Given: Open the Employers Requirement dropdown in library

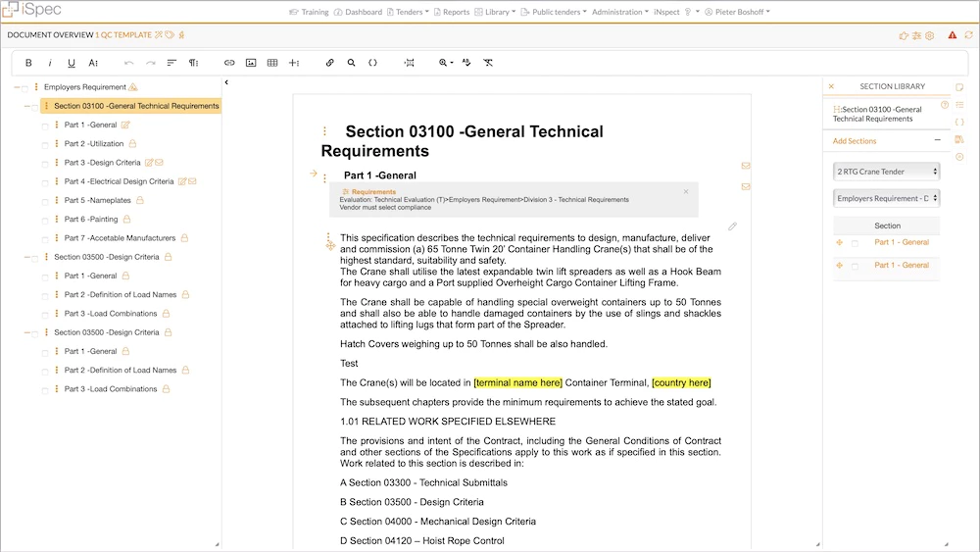Looking at the screenshot, I should coord(886,198).
